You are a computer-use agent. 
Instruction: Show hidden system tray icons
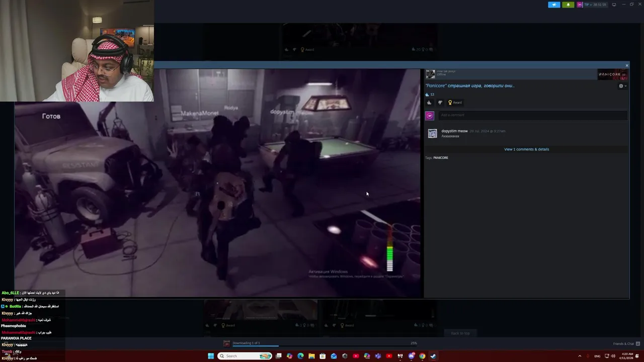pyautogui.click(x=580, y=356)
